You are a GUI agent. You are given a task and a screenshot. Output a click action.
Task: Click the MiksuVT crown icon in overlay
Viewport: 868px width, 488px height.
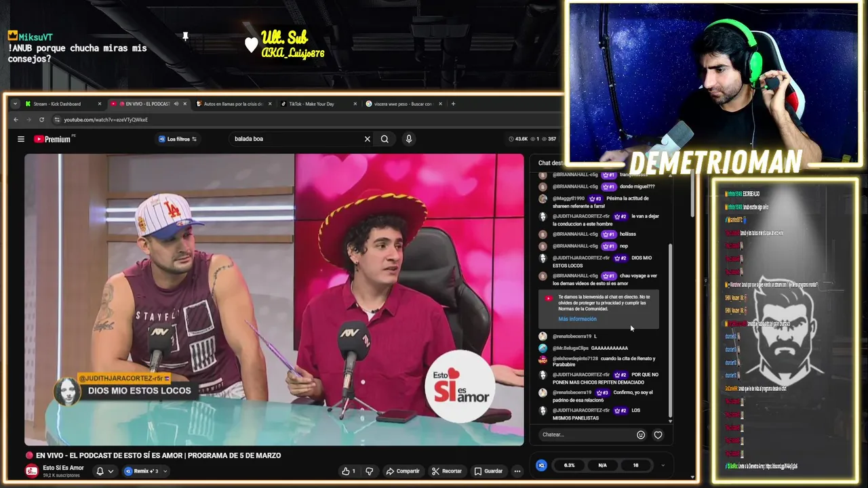pyautogui.click(x=12, y=37)
